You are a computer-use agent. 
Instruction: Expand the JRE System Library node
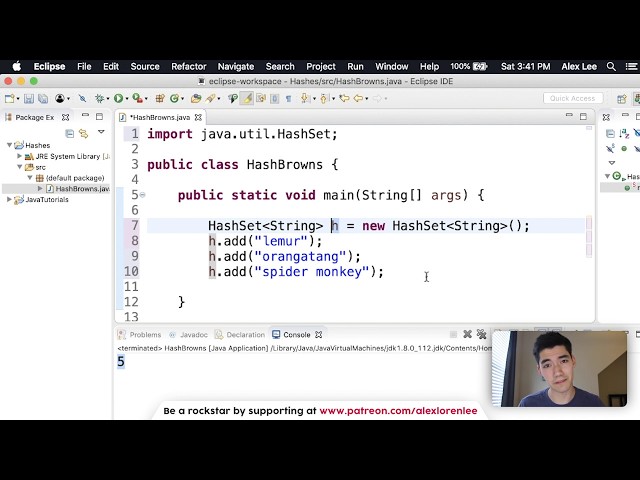[x=19, y=156]
